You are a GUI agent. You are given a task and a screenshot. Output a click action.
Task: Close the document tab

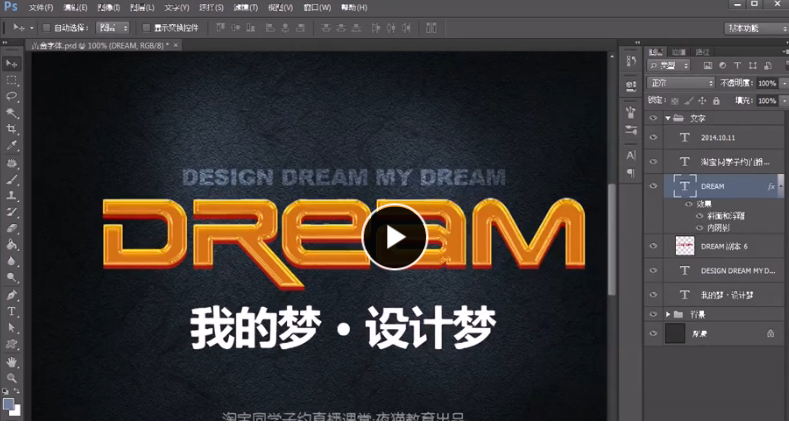tap(176, 45)
